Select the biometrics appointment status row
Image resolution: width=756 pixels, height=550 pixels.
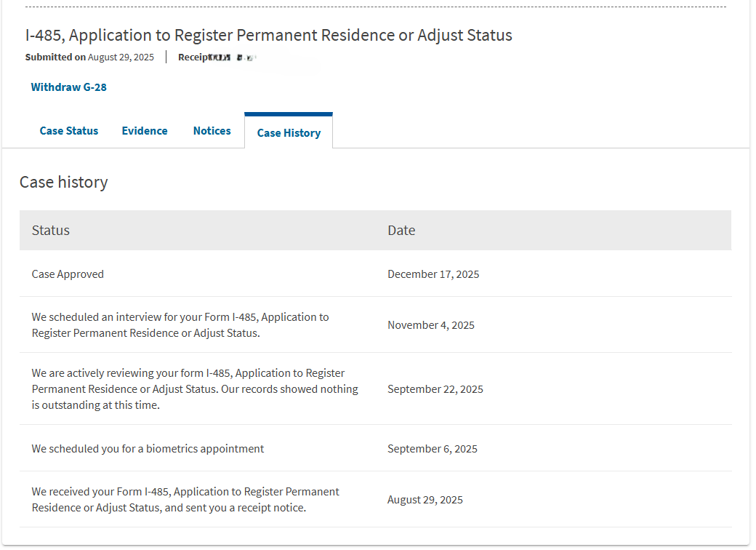(148, 449)
